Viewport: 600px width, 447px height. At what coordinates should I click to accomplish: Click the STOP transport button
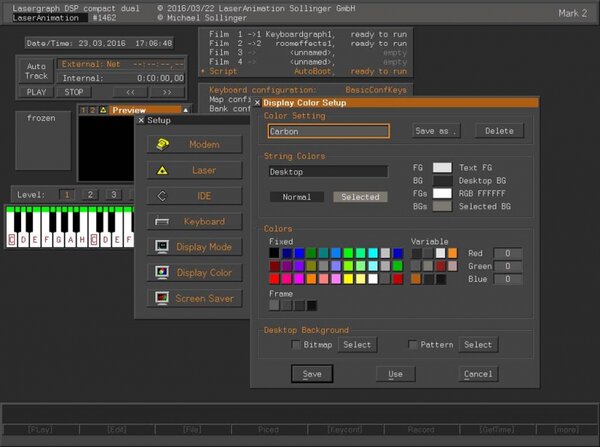(73, 92)
